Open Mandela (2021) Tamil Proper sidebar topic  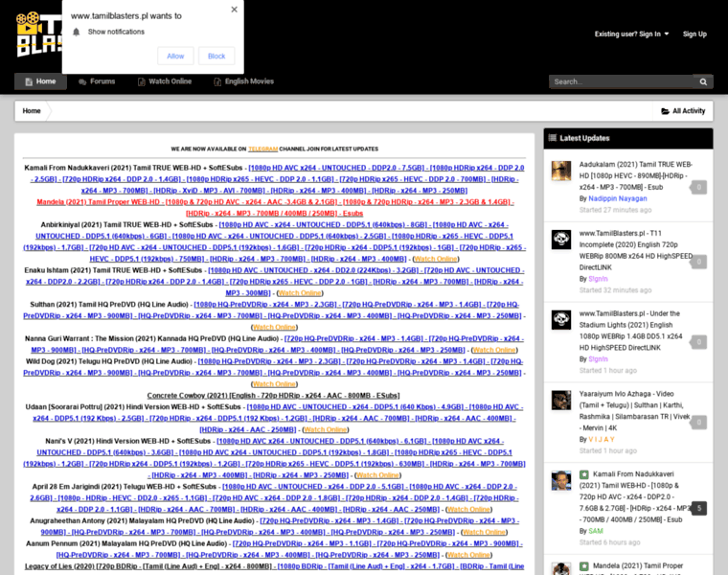pyautogui.click(x=638, y=565)
